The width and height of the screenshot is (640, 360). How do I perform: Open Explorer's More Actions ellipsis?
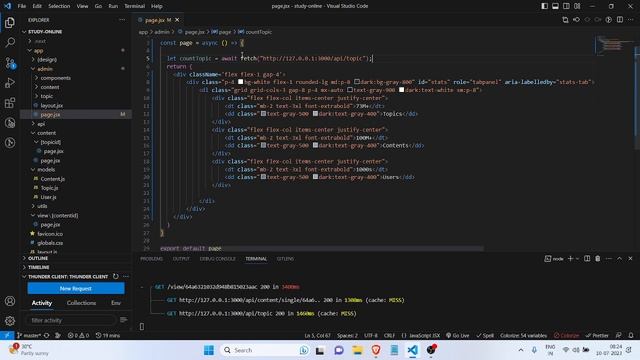click(122, 20)
